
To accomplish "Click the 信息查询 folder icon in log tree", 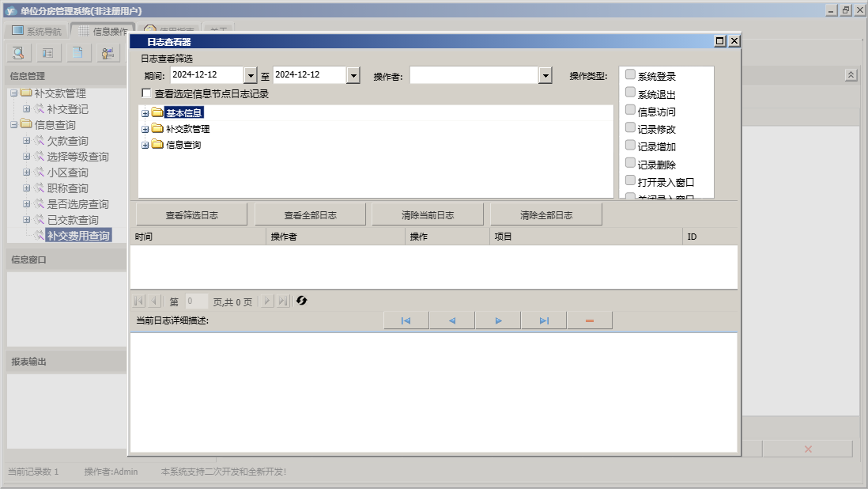I will [x=158, y=145].
